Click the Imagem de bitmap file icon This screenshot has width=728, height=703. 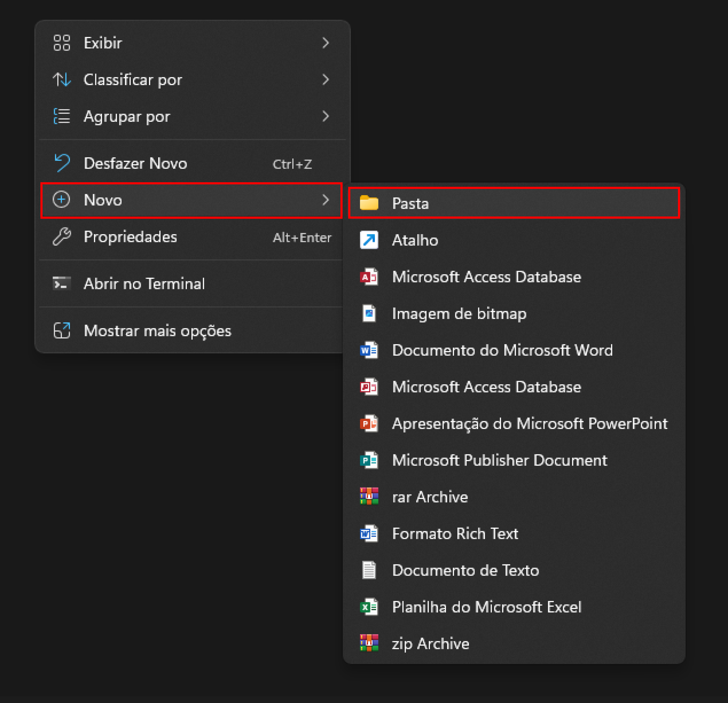click(369, 313)
